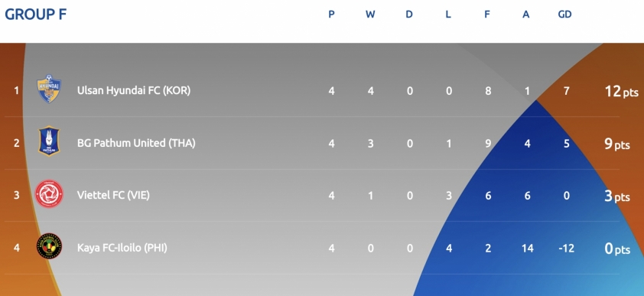Click Ulsan Hyundai's 12 pts total
Viewport: 644px width, 296px height.
tap(621, 91)
